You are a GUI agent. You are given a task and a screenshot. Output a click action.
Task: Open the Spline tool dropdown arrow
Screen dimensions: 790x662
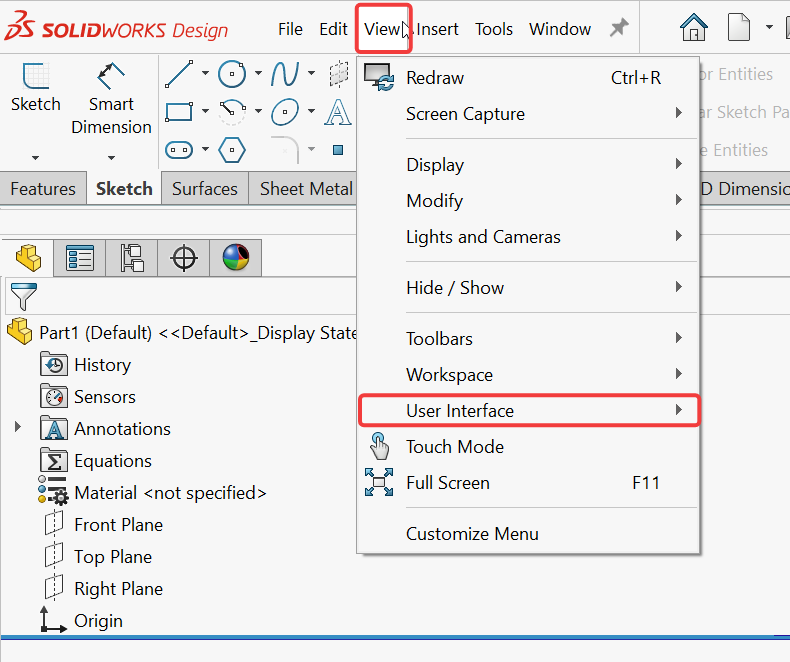point(311,74)
